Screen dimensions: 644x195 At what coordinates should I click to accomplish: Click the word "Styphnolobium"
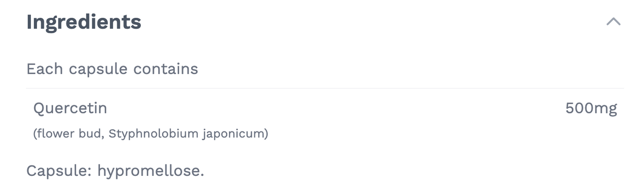pos(154,133)
